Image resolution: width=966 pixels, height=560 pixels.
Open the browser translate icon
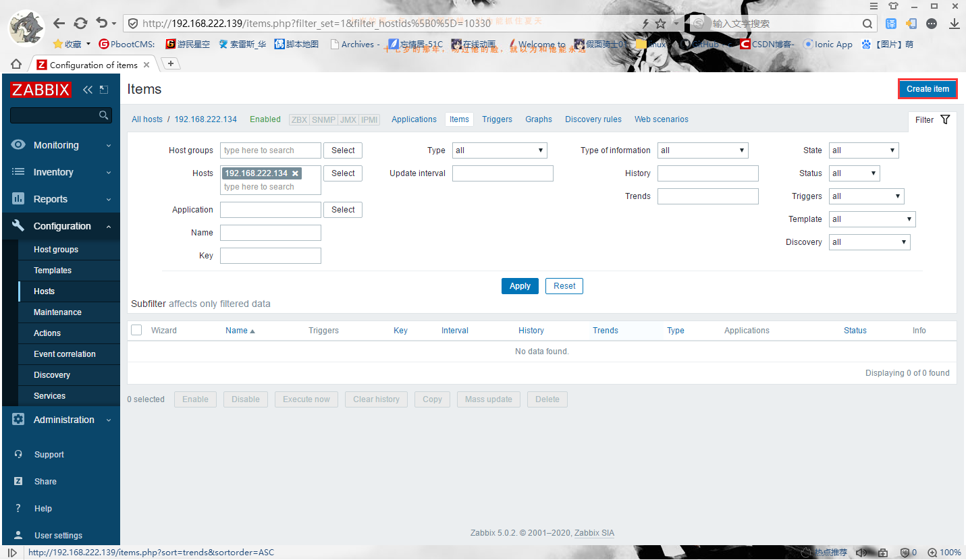pyautogui.click(x=892, y=24)
